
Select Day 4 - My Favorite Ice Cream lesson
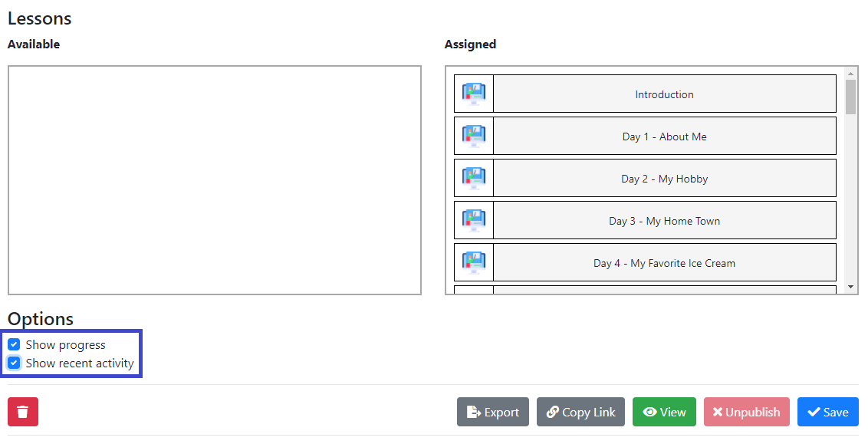[x=645, y=262]
